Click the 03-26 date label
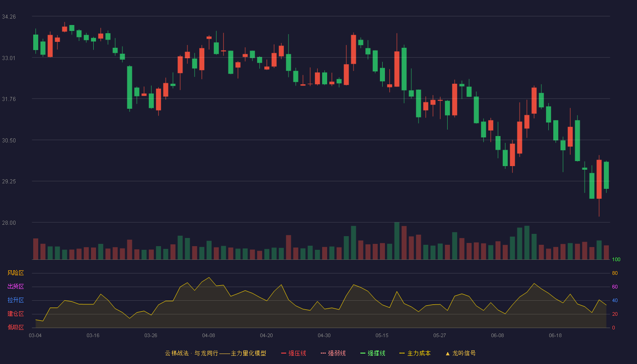Image resolution: width=637 pixels, height=364 pixels. click(151, 335)
